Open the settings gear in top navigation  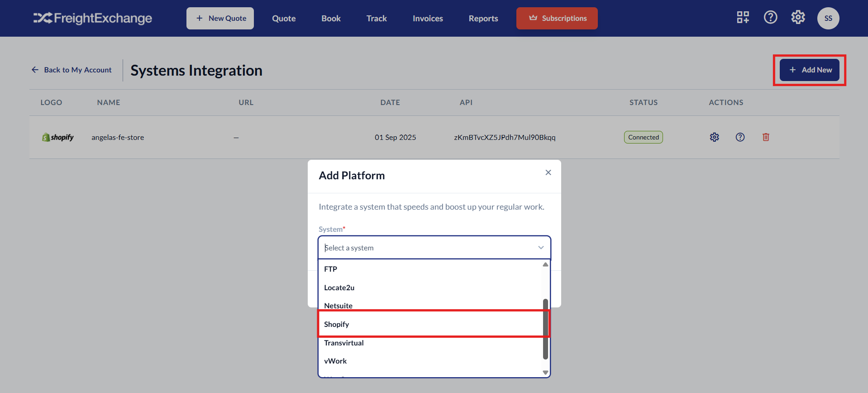tap(798, 18)
